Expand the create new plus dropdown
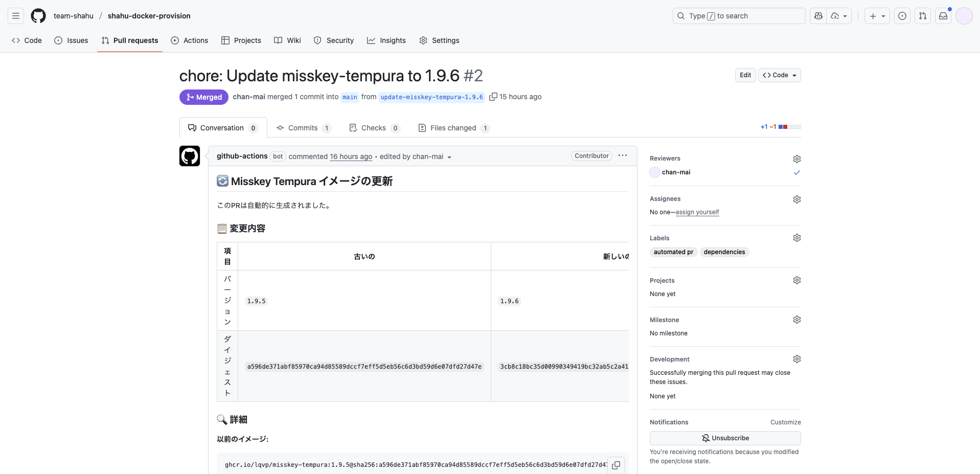 click(x=877, y=16)
